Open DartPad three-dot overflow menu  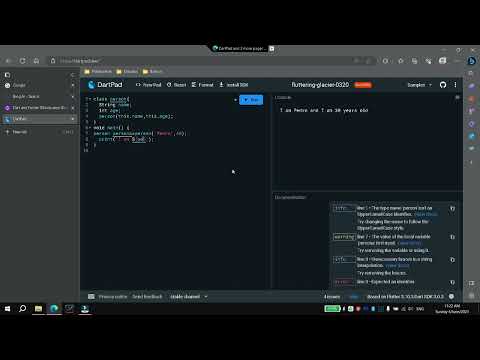tap(455, 85)
